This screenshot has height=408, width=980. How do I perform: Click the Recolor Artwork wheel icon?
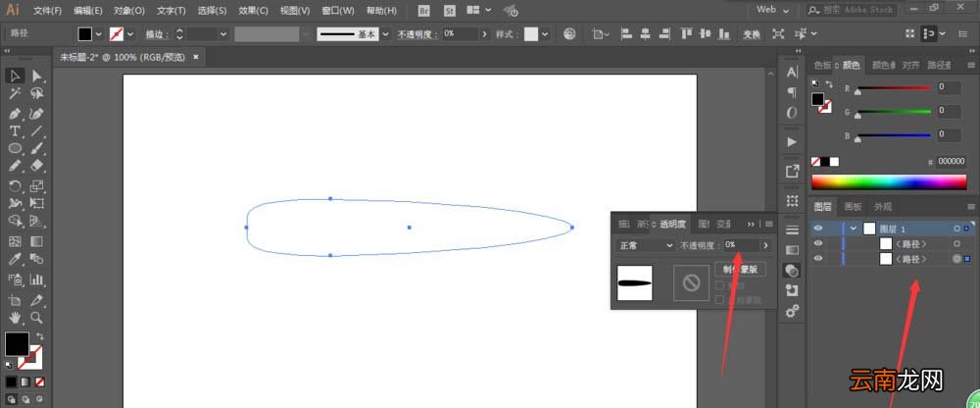569,33
